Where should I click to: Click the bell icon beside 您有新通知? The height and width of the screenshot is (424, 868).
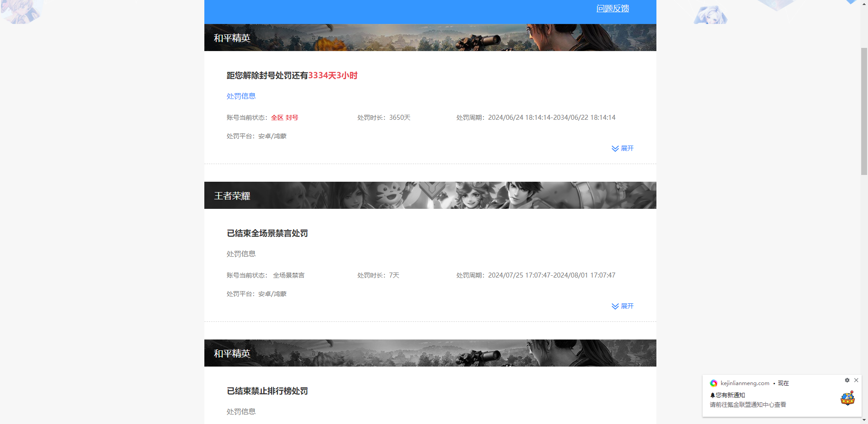[712, 395]
